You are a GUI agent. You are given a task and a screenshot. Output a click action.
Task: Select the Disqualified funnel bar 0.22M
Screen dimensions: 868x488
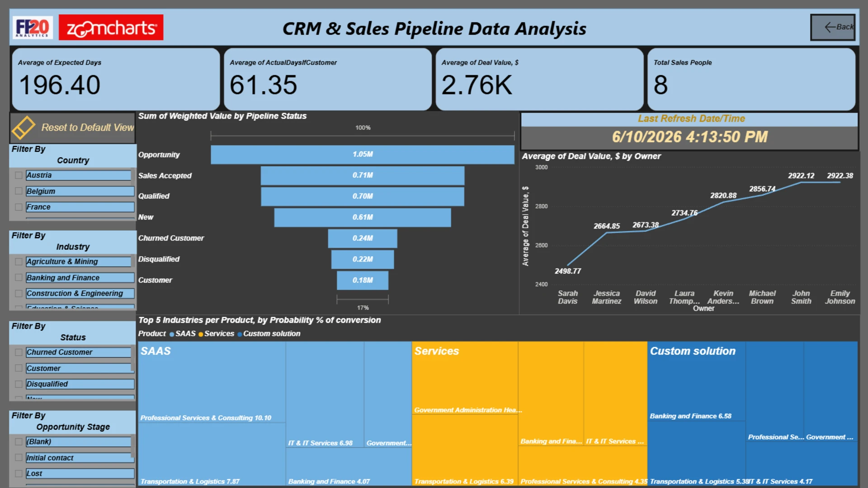(363, 259)
